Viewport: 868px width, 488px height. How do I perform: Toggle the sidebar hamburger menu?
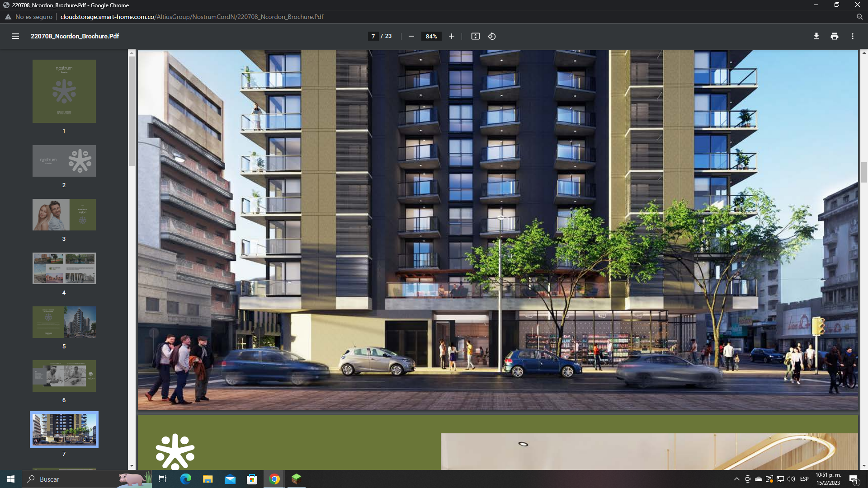click(15, 36)
